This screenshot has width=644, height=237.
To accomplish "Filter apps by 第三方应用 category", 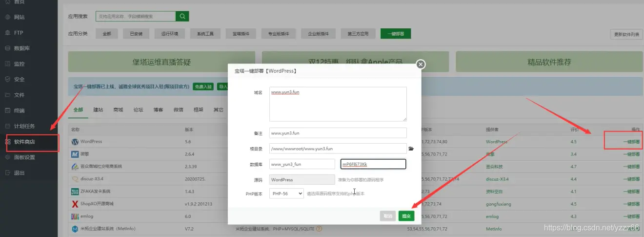I will 358,34.
